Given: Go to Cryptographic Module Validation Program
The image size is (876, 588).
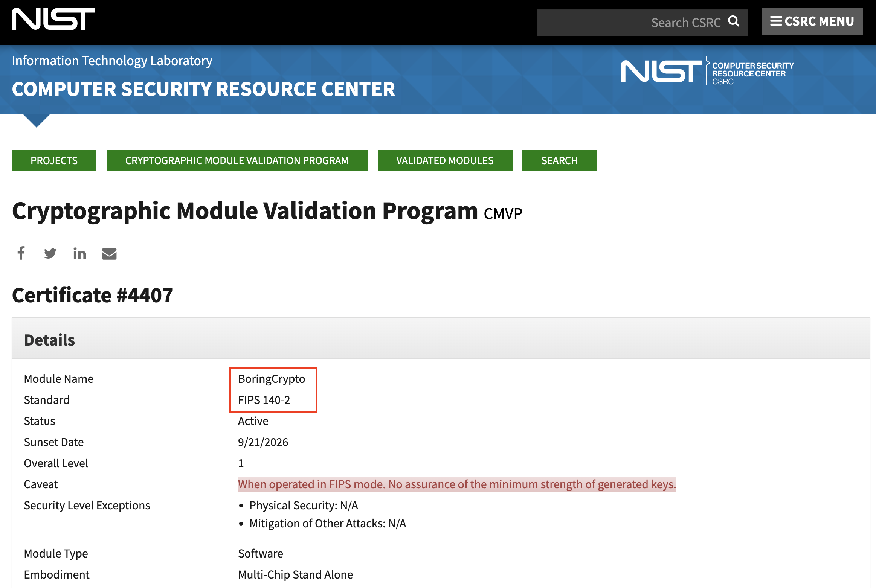Looking at the screenshot, I should pos(237,161).
